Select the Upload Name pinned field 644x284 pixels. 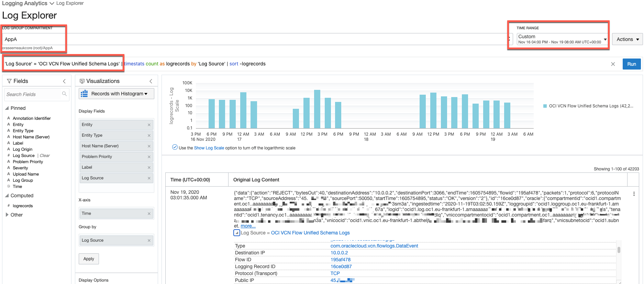click(x=26, y=174)
